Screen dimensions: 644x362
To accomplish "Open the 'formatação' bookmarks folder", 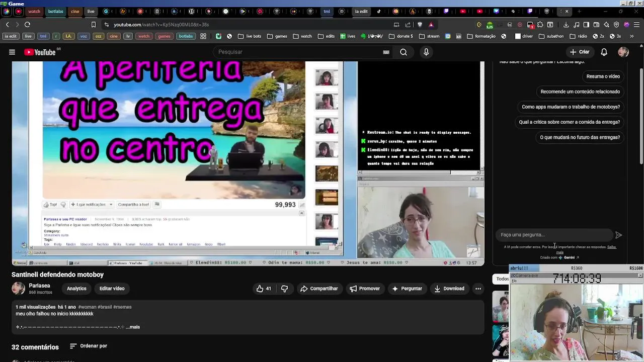I will pyautogui.click(x=481, y=36).
